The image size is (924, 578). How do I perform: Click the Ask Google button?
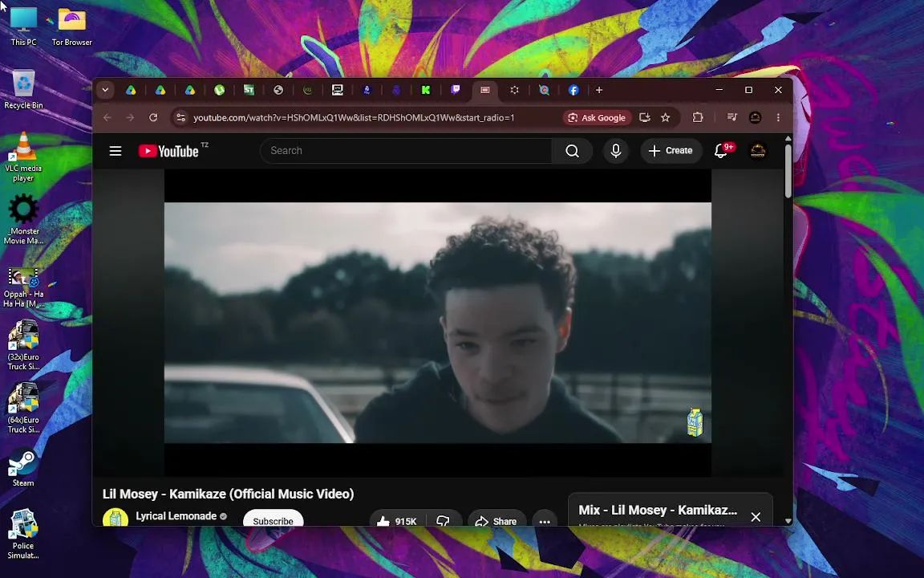tap(597, 117)
